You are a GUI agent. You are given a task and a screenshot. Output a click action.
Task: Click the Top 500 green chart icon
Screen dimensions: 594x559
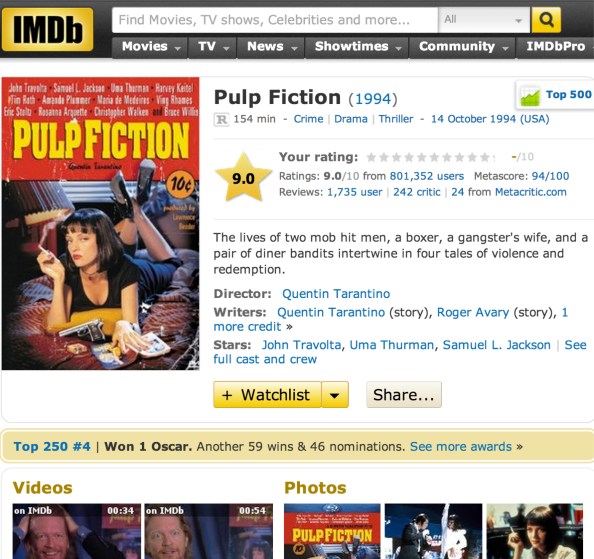click(530, 96)
